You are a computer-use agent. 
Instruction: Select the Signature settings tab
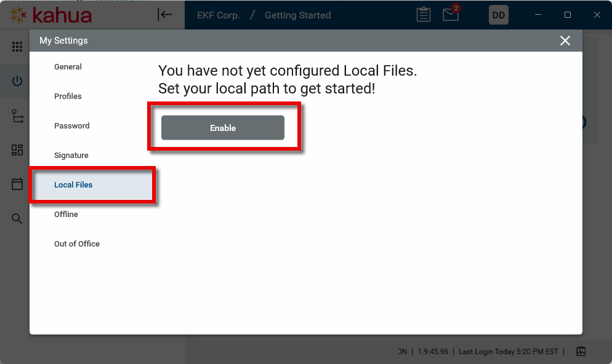[x=71, y=156]
